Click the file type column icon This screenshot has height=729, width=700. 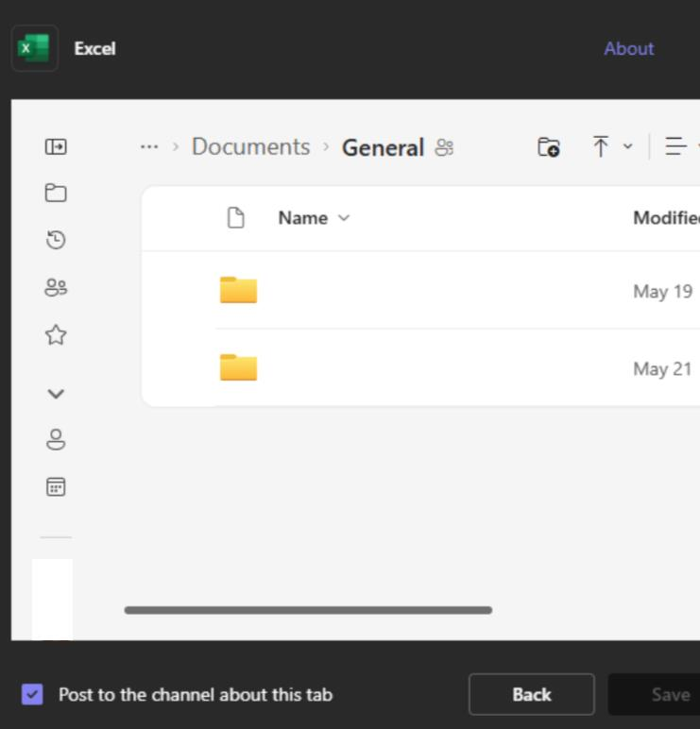pyautogui.click(x=236, y=217)
